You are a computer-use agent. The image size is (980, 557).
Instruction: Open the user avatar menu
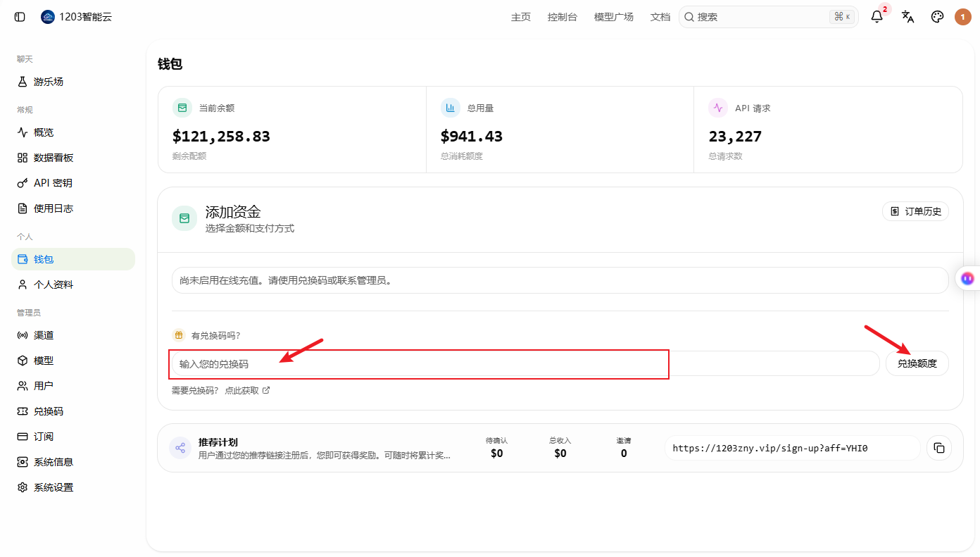pos(962,17)
